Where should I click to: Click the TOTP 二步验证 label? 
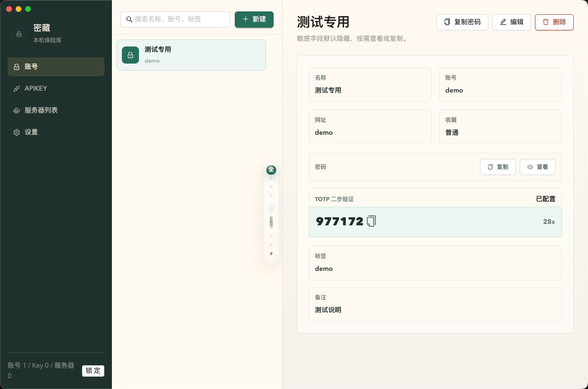[334, 199]
